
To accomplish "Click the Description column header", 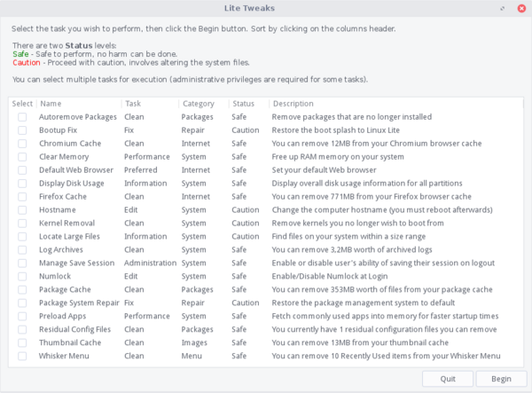I will (x=396, y=104).
